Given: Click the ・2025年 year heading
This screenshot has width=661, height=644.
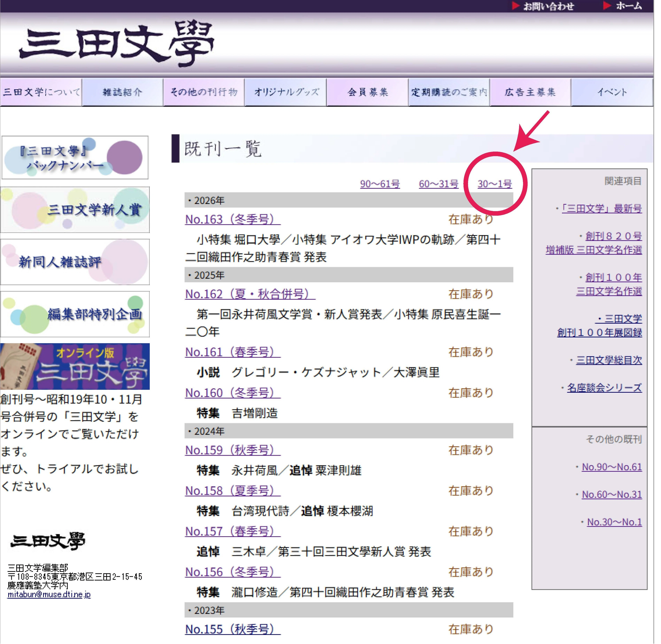Looking at the screenshot, I should 349,275.
